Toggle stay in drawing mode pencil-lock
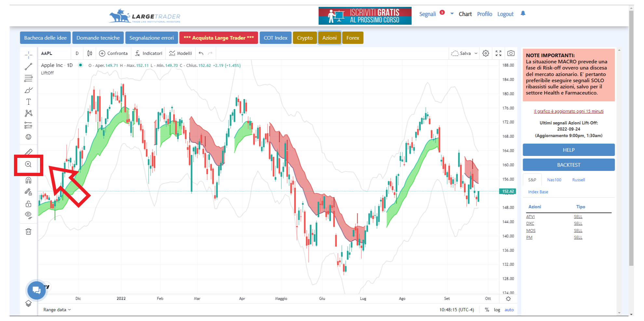The height and width of the screenshot is (321, 644). tap(29, 192)
